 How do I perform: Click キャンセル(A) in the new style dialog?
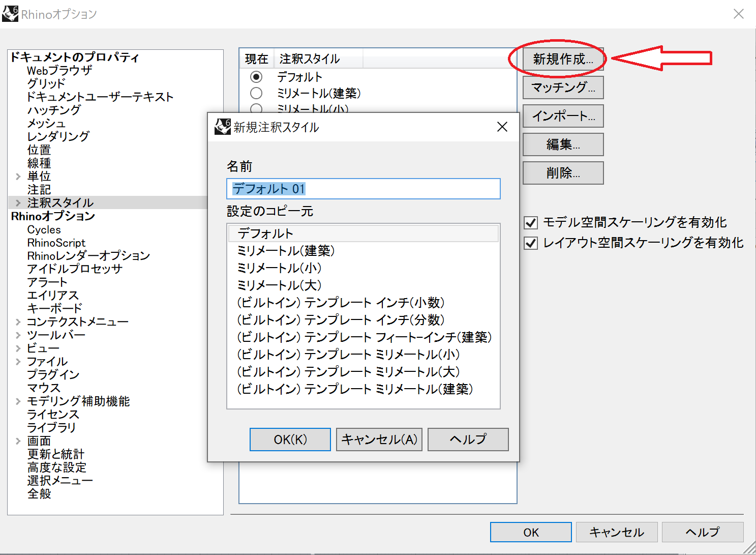pyautogui.click(x=379, y=440)
